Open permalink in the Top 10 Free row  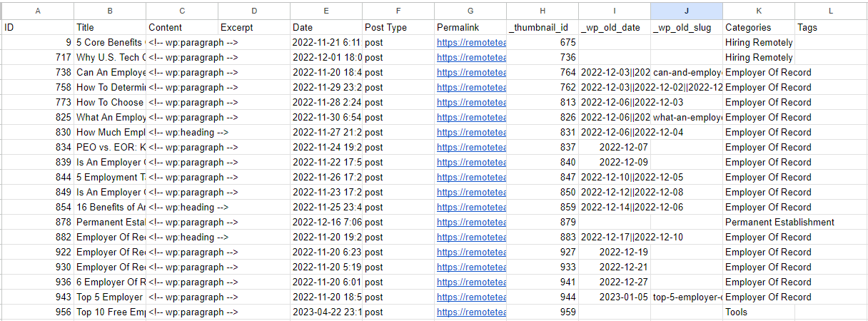pos(471,312)
